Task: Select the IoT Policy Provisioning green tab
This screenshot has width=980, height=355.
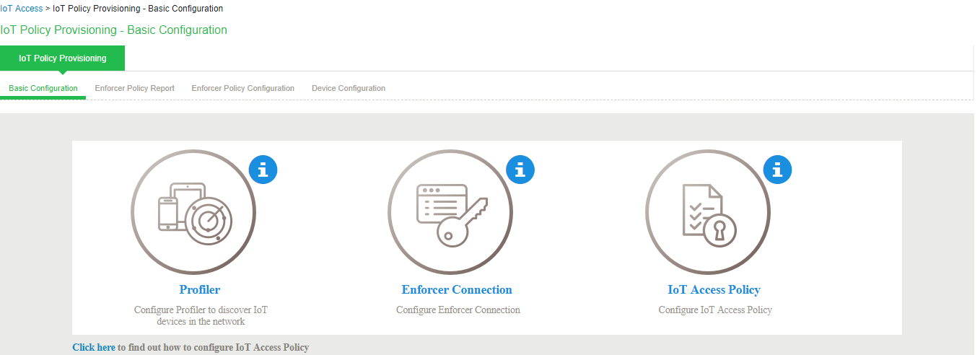Action: coord(63,58)
